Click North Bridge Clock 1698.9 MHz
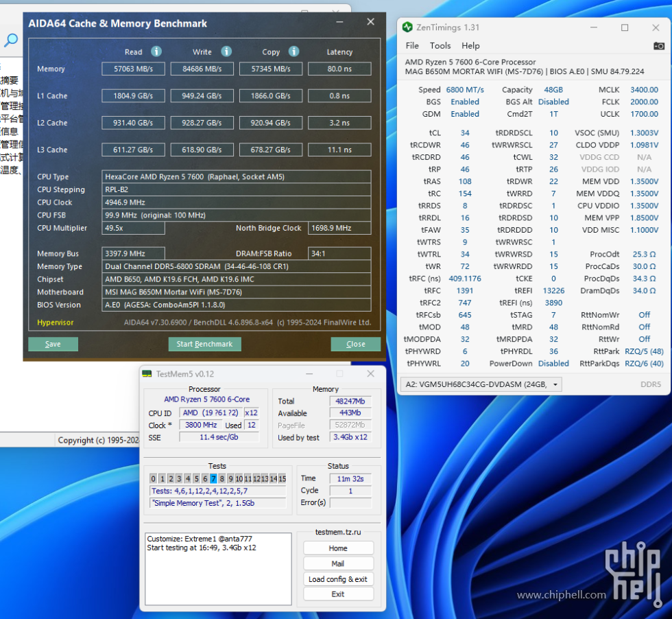Image resolution: width=672 pixels, height=619 pixels. pos(339,229)
